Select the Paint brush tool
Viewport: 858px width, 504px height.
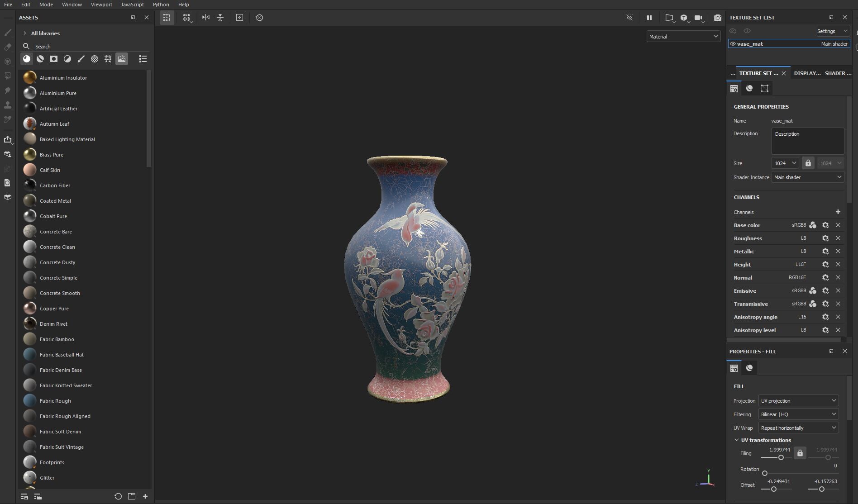coord(8,33)
